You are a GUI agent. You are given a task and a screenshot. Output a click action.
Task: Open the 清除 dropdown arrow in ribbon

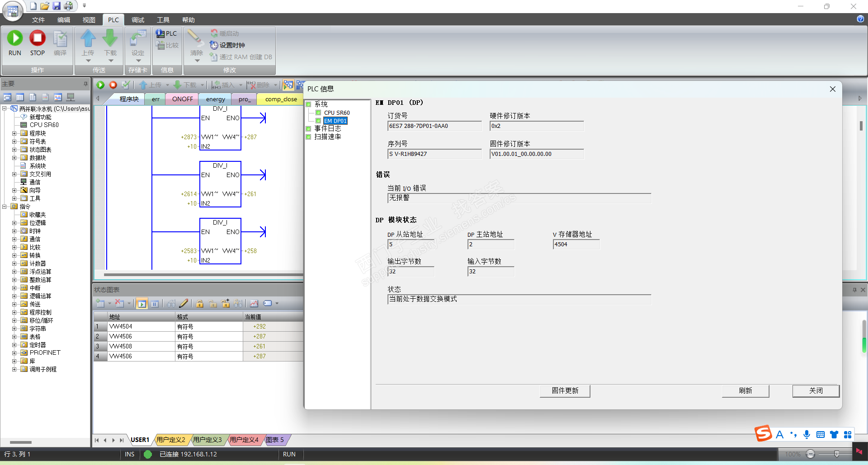coord(197,61)
